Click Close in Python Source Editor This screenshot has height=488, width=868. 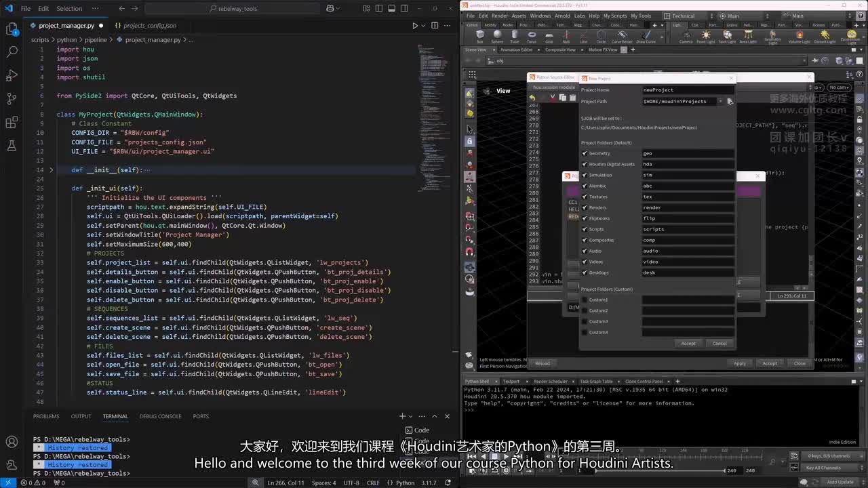point(800,363)
